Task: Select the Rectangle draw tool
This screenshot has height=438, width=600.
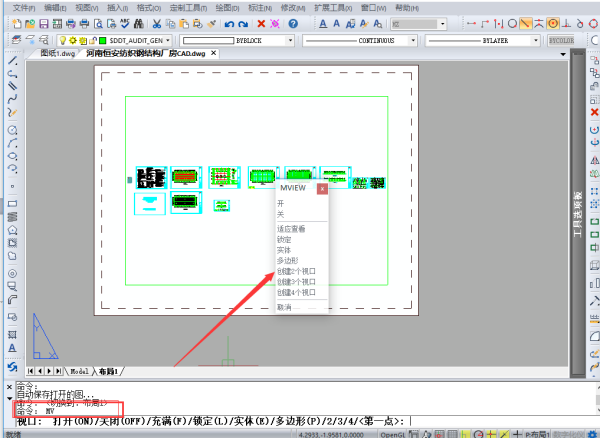Action: click(x=12, y=203)
